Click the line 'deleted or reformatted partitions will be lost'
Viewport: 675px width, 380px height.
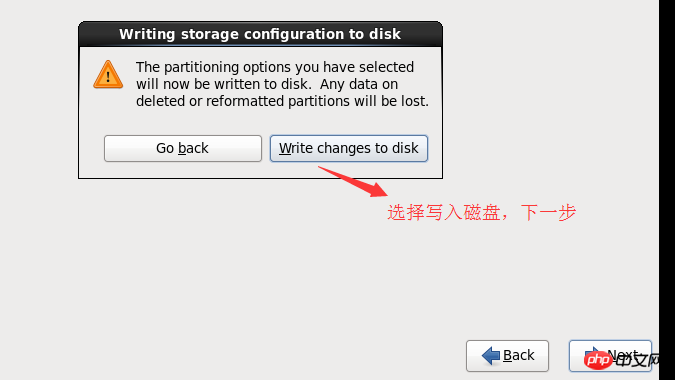pyautogui.click(x=282, y=102)
